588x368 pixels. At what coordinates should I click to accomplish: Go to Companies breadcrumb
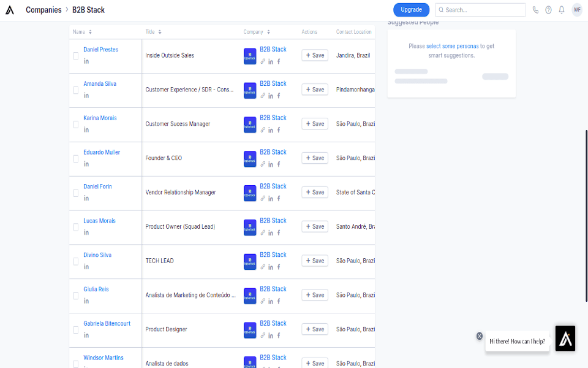pos(43,10)
